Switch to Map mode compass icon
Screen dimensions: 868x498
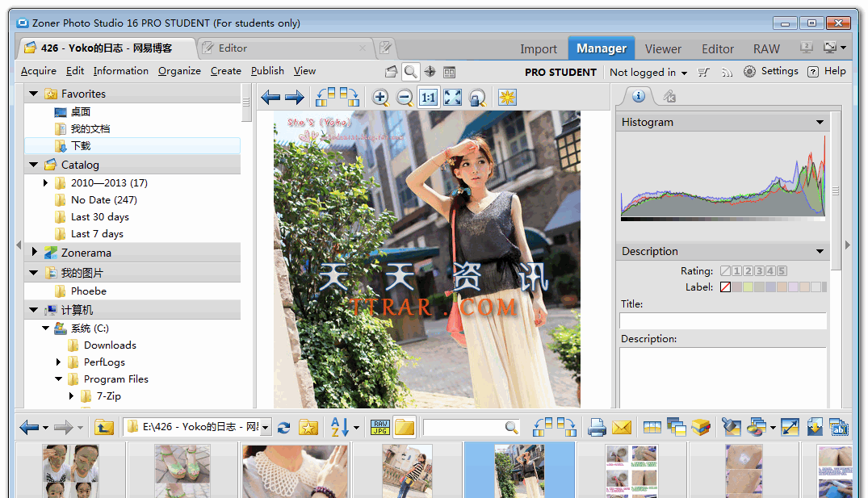(430, 71)
